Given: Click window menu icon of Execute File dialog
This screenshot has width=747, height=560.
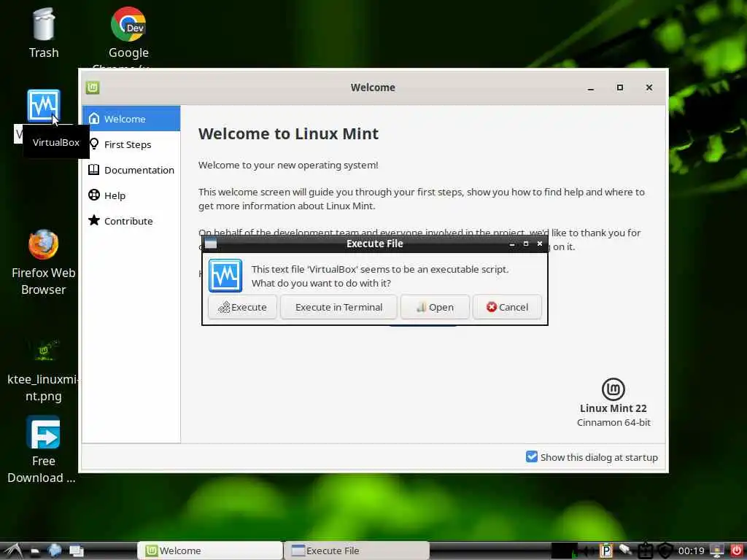Looking at the screenshot, I should pos(211,244).
